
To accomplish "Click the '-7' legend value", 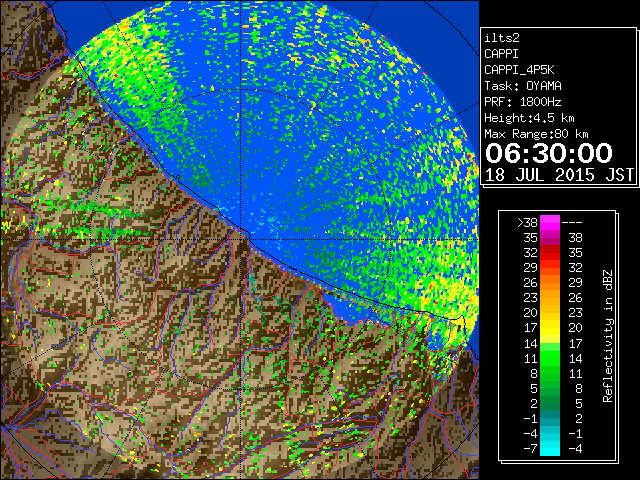I will pyautogui.click(x=530, y=449).
